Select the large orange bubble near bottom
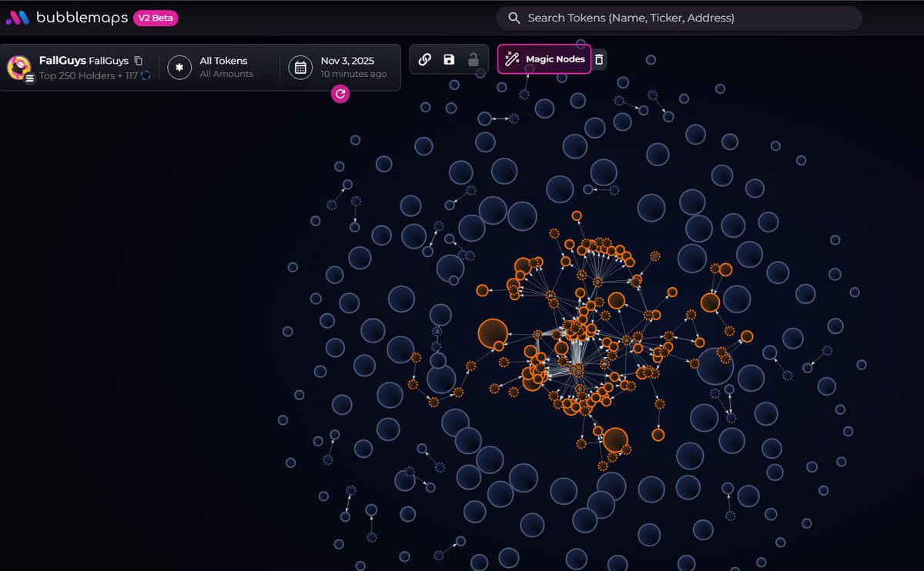 pos(615,439)
